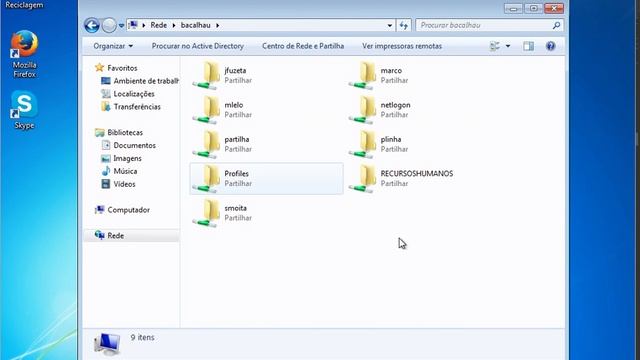The height and width of the screenshot is (360, 640).
Task: Open Ambiente de trabalho in navigation pane
Action: (146, 81)
